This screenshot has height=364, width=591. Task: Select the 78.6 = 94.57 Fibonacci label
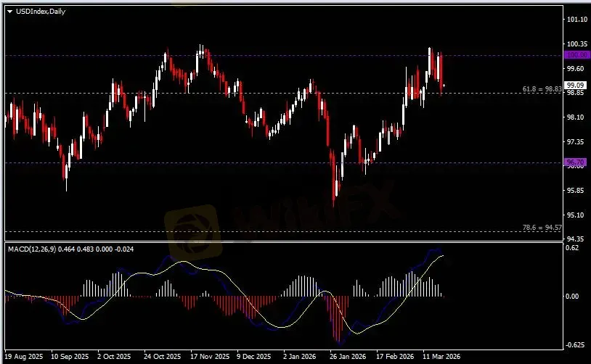click(542, 228)
